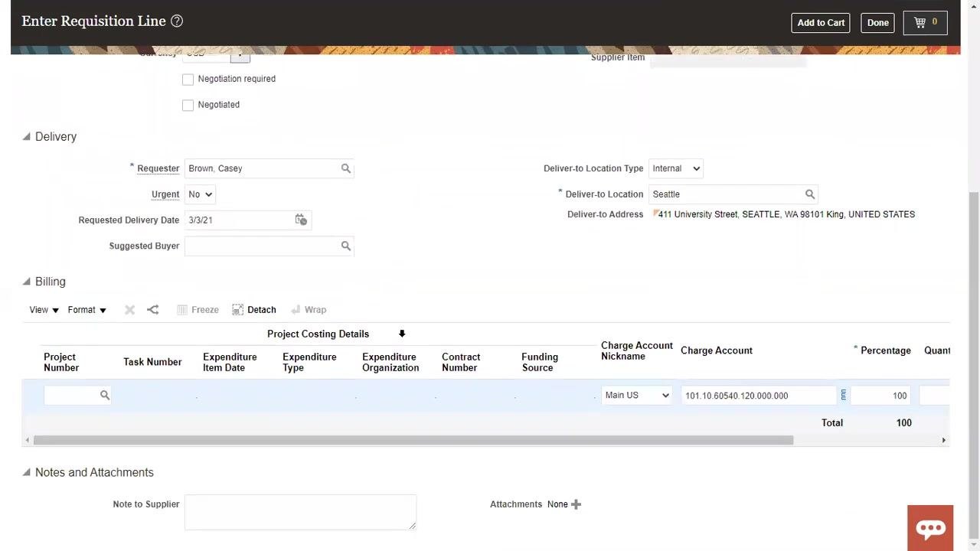This screenshot has width=980, height=551.
Task: Check the Negotiation required checkbox
Action: point(188,80)
